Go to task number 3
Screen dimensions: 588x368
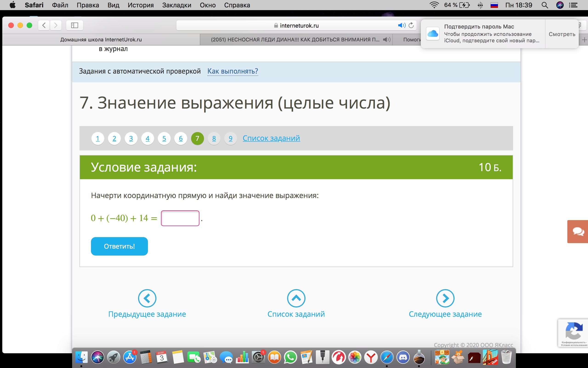tap(131, 138)
